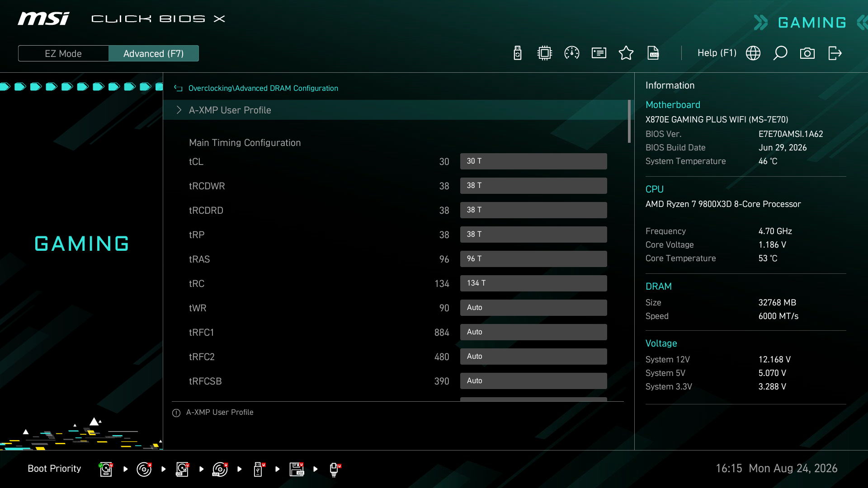Select the USB optical disc boot device
Viewport: 868px width, 488px height.
(220, 469)
